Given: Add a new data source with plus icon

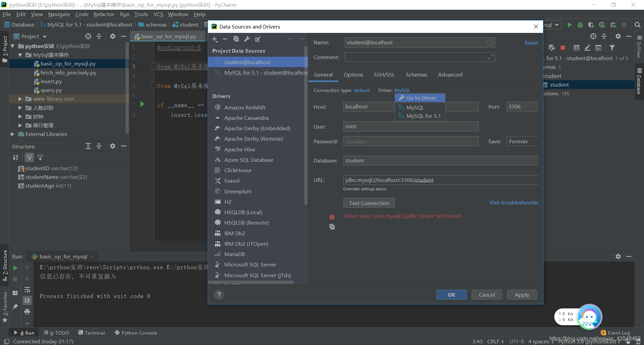Looking at the screenshot, I should coord(215,39).
